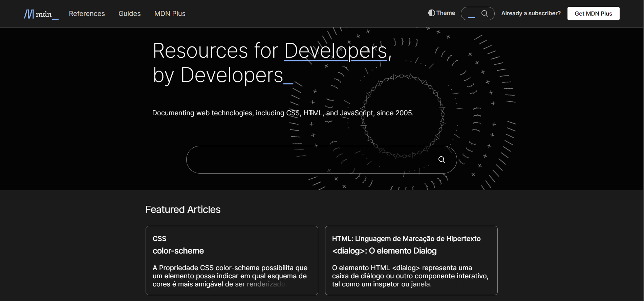Open the MDN Plus menu

[170, 14]
